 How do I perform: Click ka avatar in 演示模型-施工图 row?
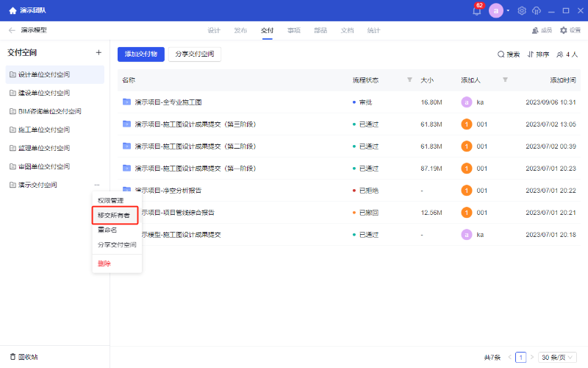click(x=467, y=235)
